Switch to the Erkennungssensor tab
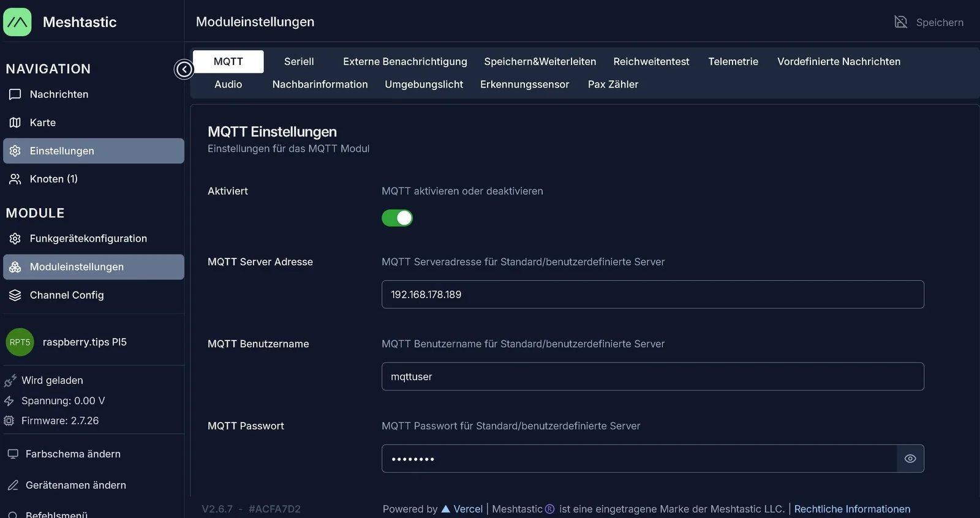Screen dimensions: 980x518 (525, 84)
